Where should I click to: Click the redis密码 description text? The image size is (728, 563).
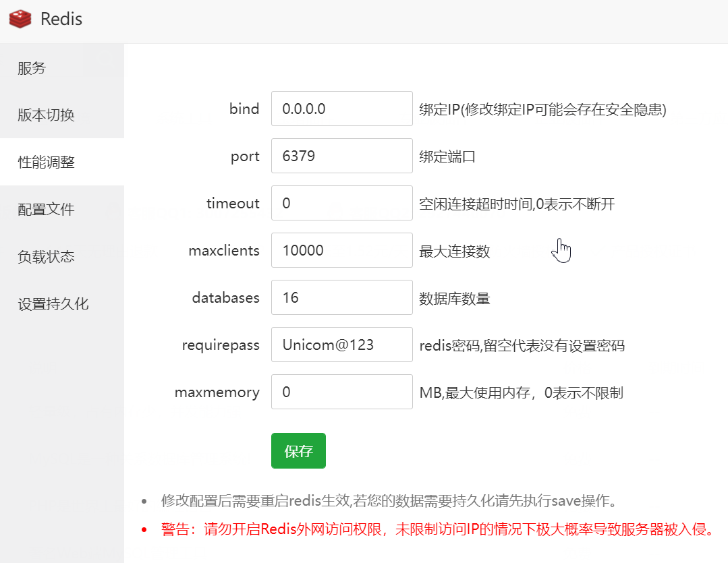click(522, 346)
